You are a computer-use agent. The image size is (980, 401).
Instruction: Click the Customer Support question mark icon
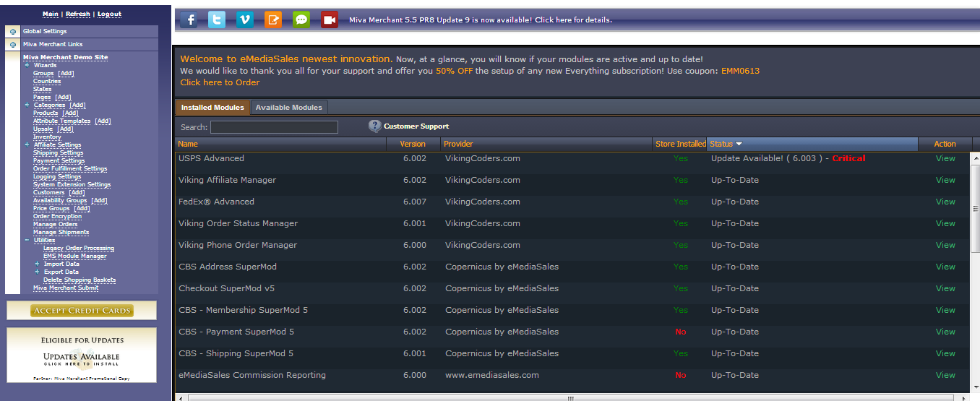(374, 126)
